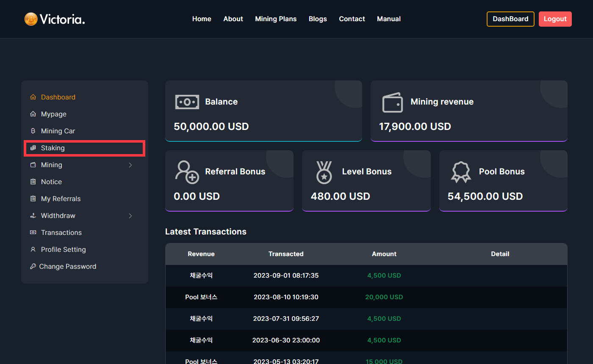Expand the Widthdraw submenu chevron
Screen dimensions: 593x364
tap(130, 216)
